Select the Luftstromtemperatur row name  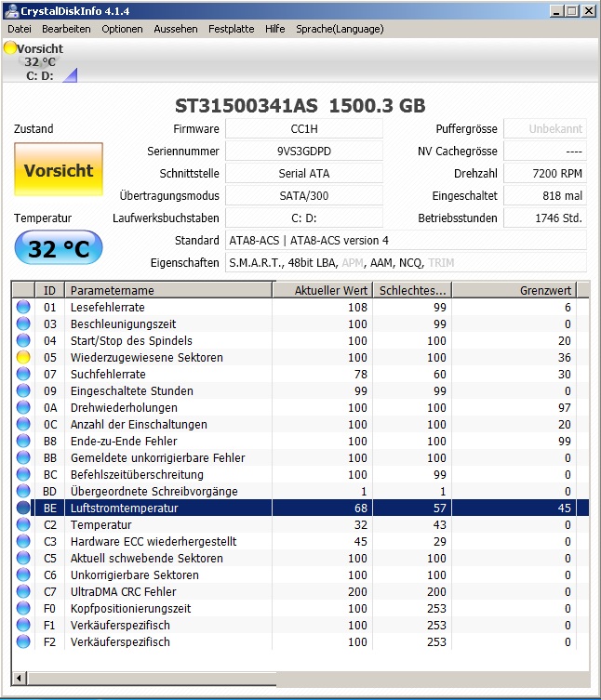[x=125, y=508]
